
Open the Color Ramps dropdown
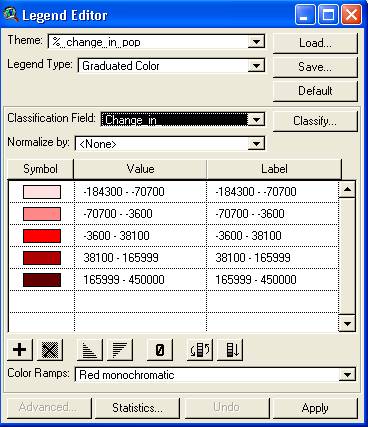click(x=347, y=375)
